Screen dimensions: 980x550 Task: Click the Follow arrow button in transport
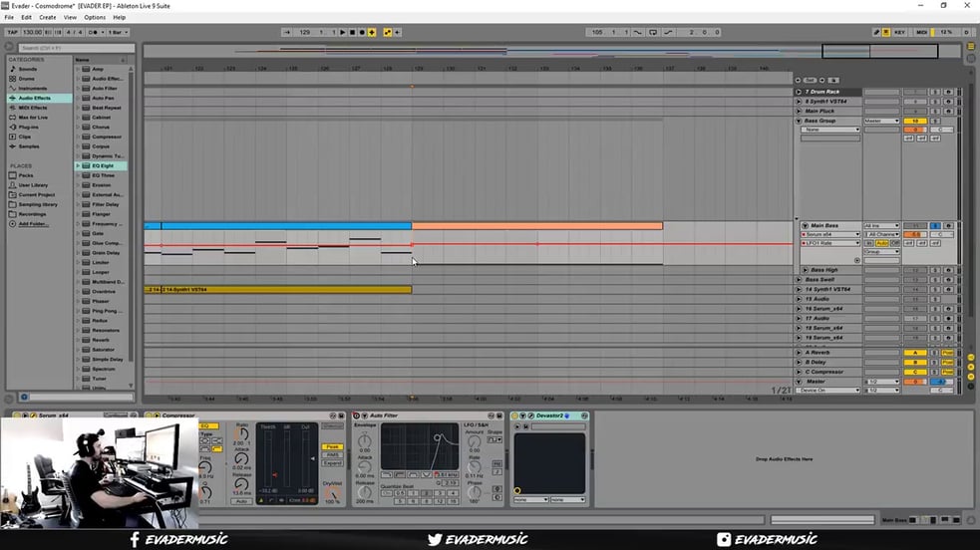click(286, 32)
